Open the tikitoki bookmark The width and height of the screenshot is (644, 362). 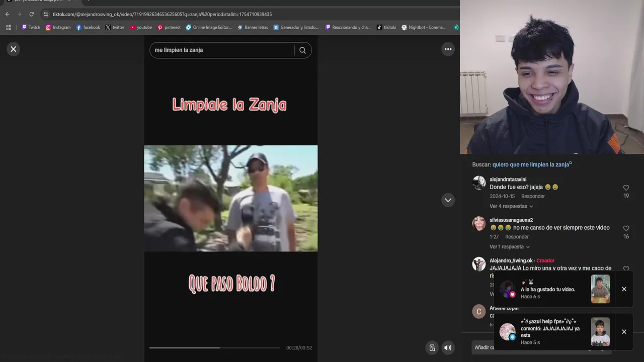pyautogui.click(x=386, y=27)
